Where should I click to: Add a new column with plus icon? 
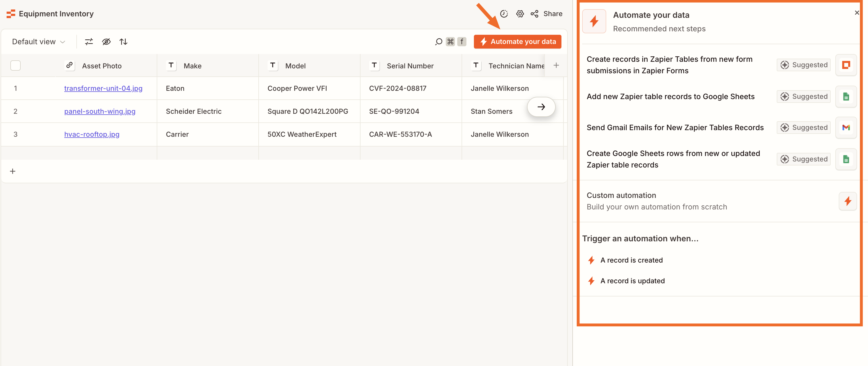coord(556,66)
